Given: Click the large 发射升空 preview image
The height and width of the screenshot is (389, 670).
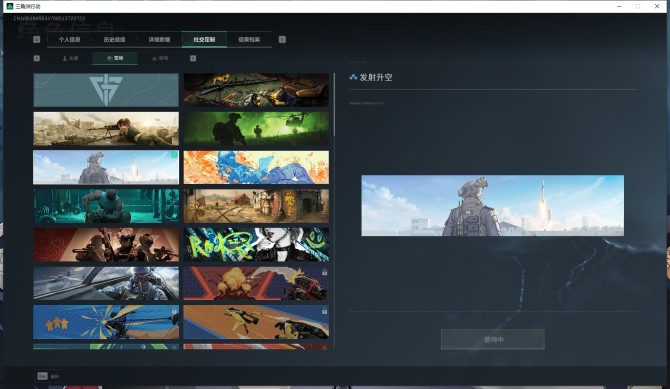Looking at the screenshot, I should tap(492, 205).
